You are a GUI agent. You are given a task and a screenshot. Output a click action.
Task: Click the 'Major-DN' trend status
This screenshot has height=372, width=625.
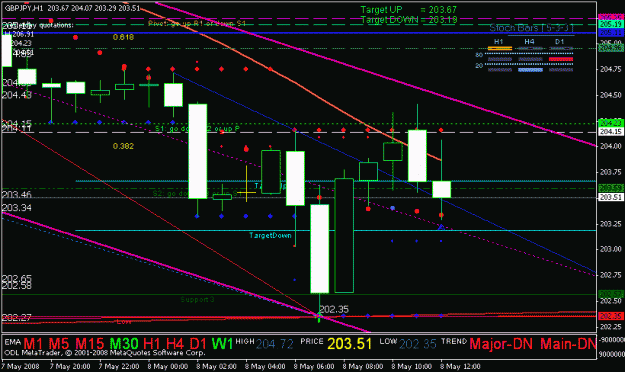click(x=501, y=344)
